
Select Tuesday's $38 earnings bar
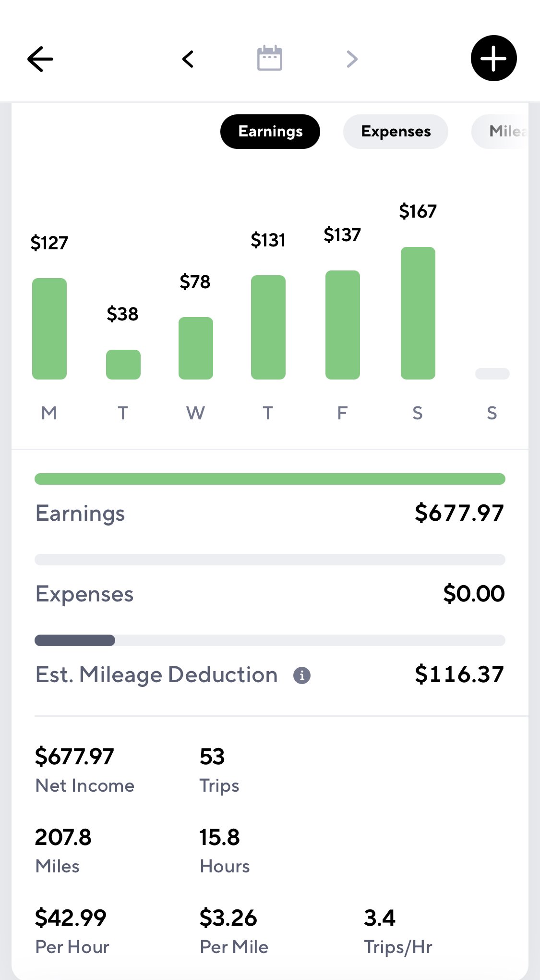123,365
